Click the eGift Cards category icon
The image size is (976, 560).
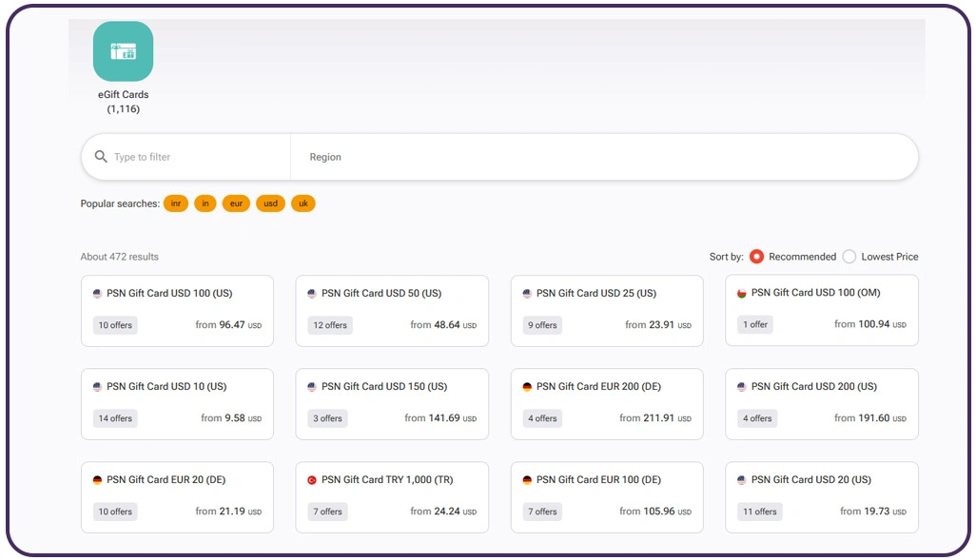pyautogui.click(x=123, y=53)
